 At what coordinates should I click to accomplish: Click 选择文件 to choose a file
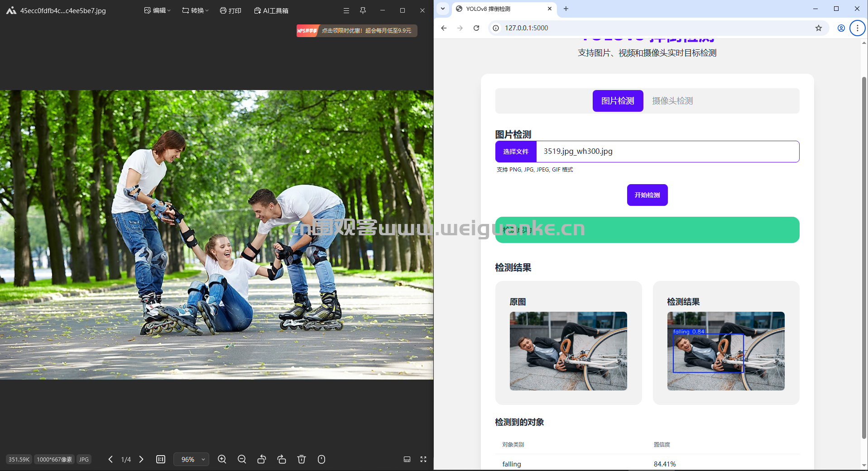click(x=516, y=152)
